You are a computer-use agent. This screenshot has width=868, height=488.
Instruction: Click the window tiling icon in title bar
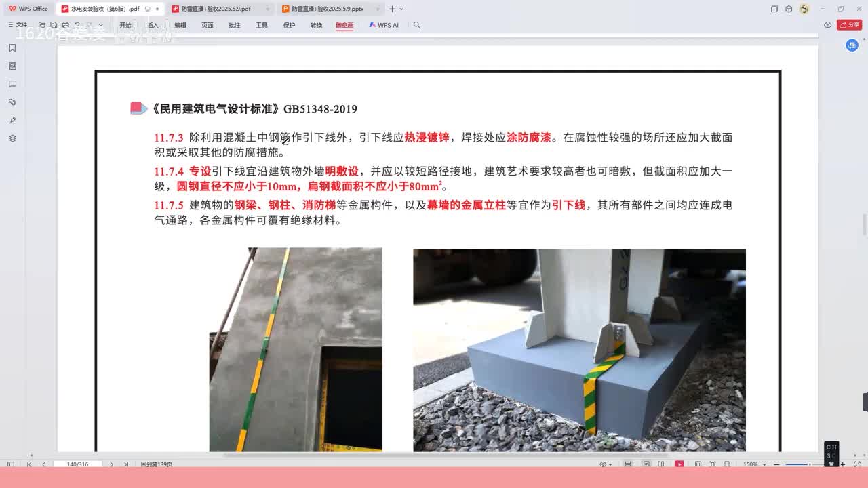pyautogui.click(x=774, y=9)
